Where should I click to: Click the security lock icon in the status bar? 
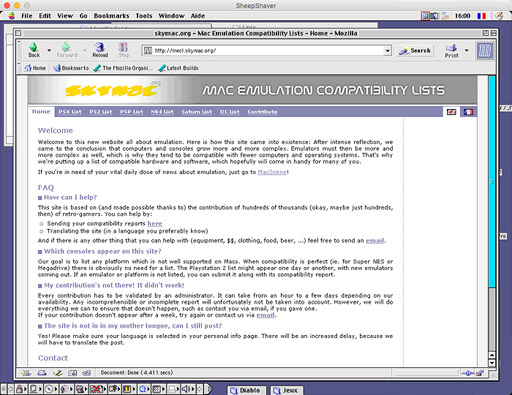point(480,373)
